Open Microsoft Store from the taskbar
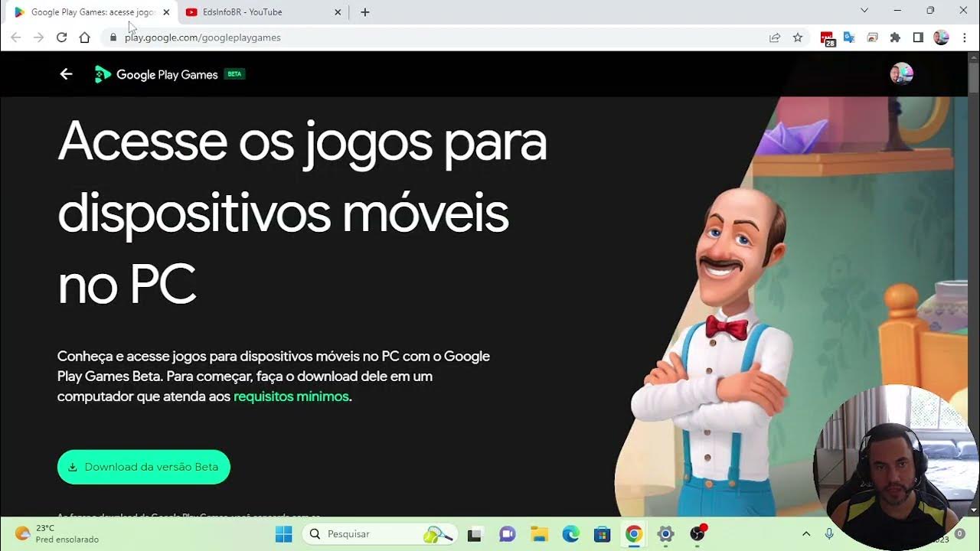The height and width of the screenshot is (551, 980). [x=602, y=533]
